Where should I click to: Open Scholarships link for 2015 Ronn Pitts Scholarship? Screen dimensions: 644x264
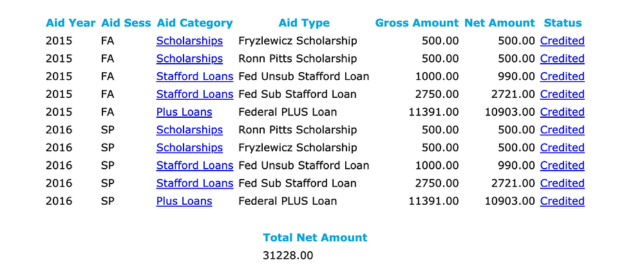pyautogui.click(x=189, y=59)
